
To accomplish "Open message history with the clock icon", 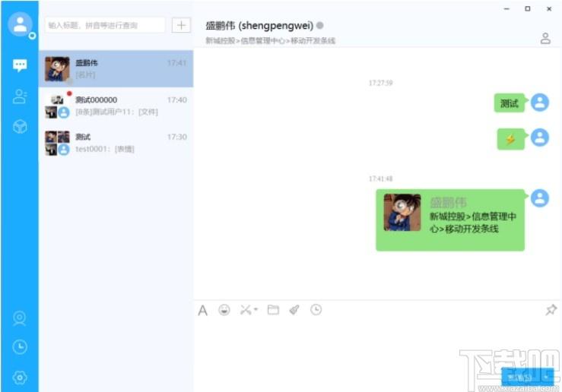I will 316,310.
